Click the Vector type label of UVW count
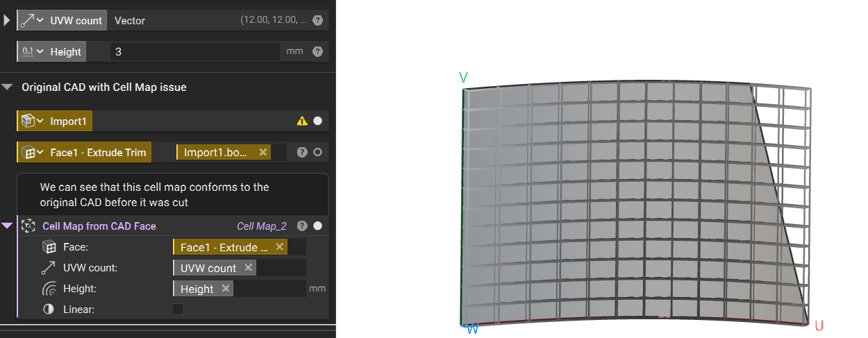 130,20
